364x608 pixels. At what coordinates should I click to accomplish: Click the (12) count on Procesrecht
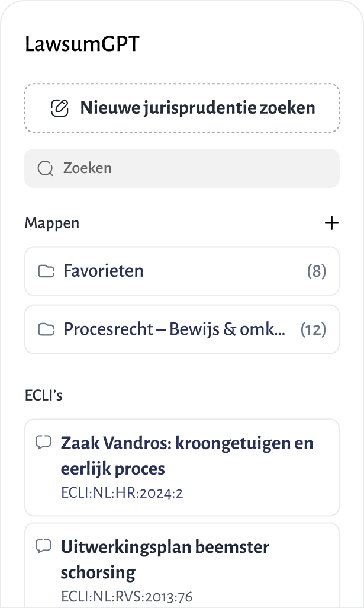[x=314, y=329]
